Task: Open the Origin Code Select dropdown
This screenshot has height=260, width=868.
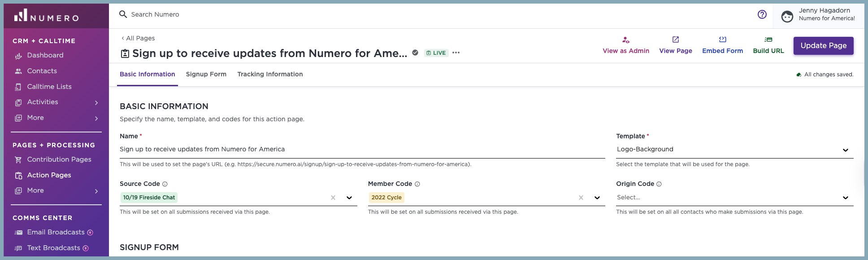Action: point(734,198)
